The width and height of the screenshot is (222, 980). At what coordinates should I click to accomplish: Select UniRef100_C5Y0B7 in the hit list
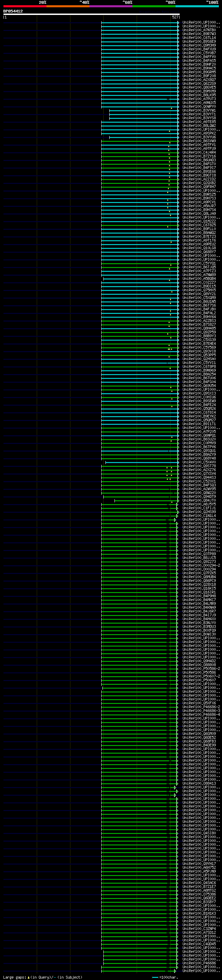(199, 53)
